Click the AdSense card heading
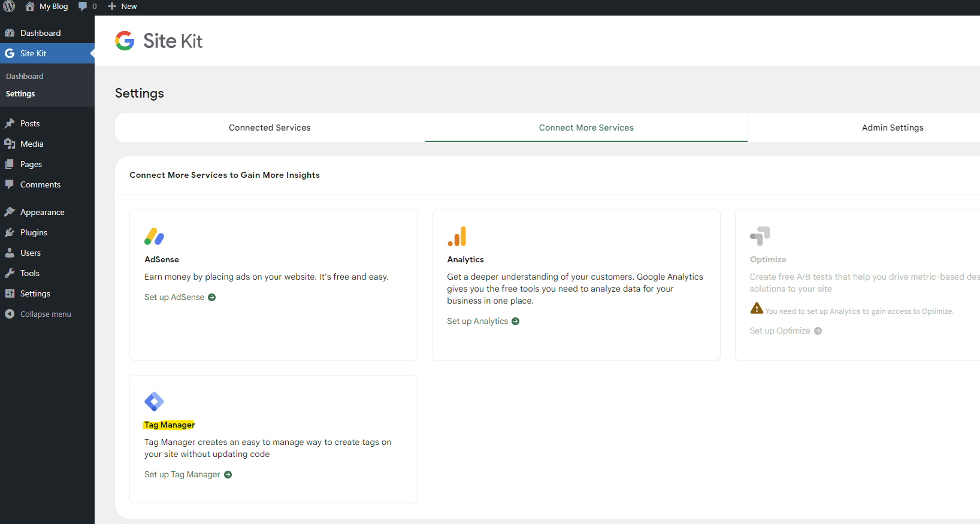The height and width of the screenshot is (524, 980). pyautogui.click(x=162, y=259)
